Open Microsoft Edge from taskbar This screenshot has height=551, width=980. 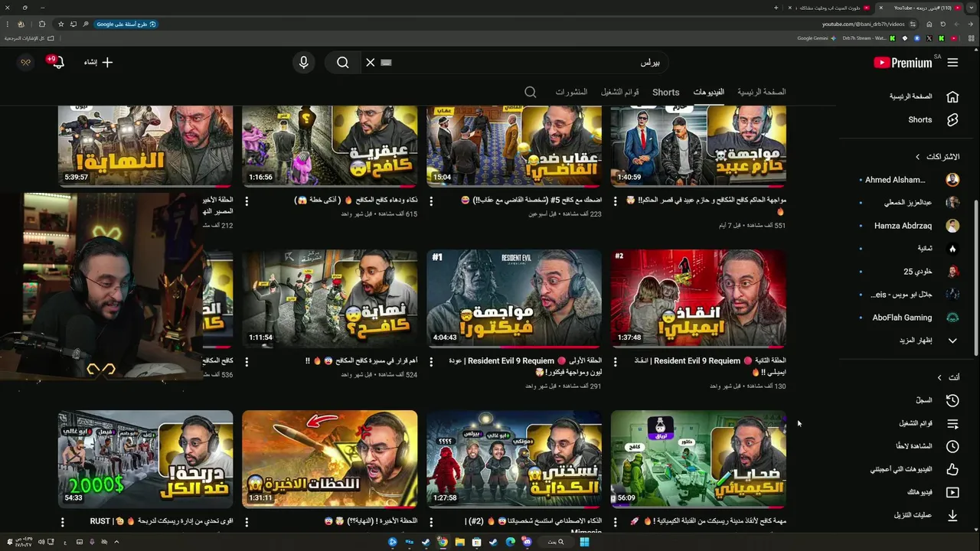click(510, 542)
